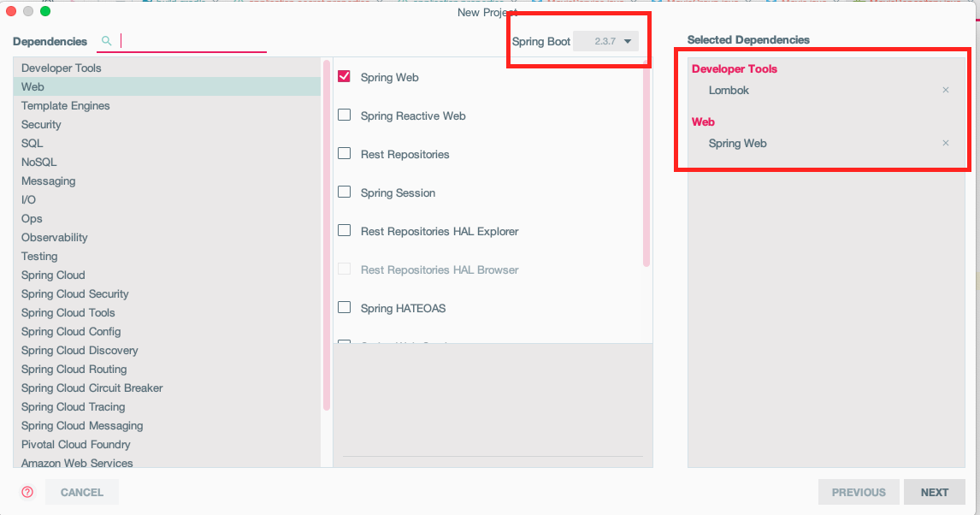Open Amazon Web Services category

click(167, 462)
